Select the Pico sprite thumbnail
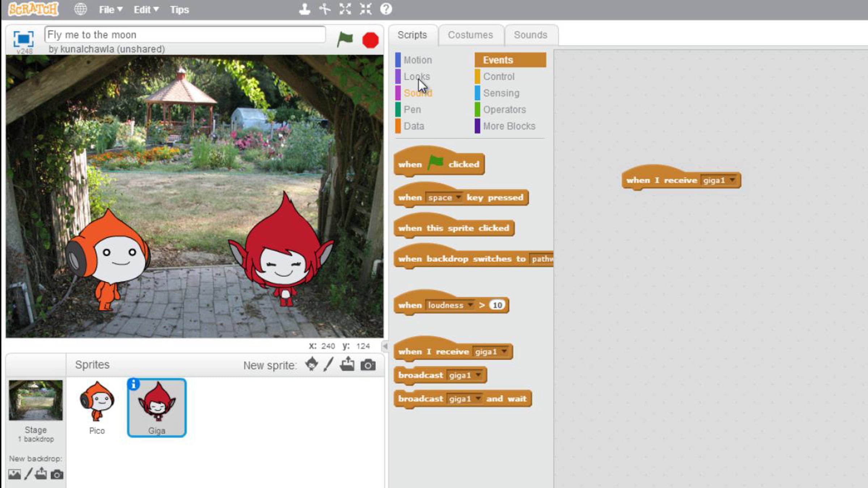The height and width of the screenshot is (488, 868). (x=97, y=408)
